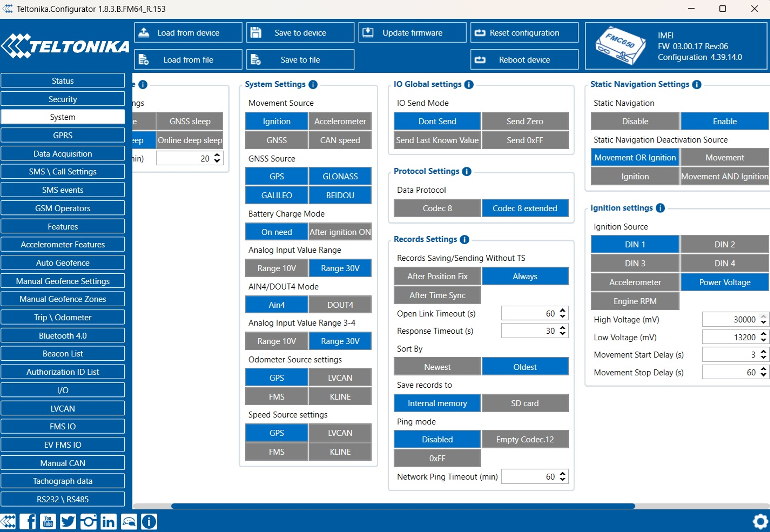The height and width of the screenshot is (532, 770).
Task: Set Save records to SD card
Action: coord(525,403)
